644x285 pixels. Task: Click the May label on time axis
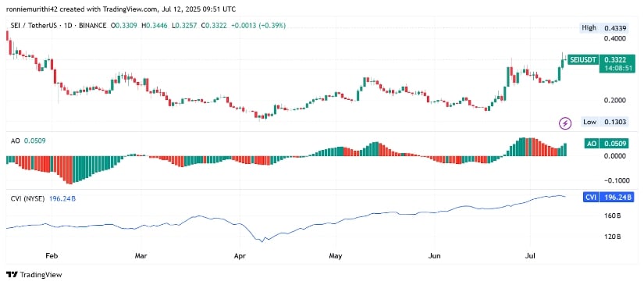point(336,256)
